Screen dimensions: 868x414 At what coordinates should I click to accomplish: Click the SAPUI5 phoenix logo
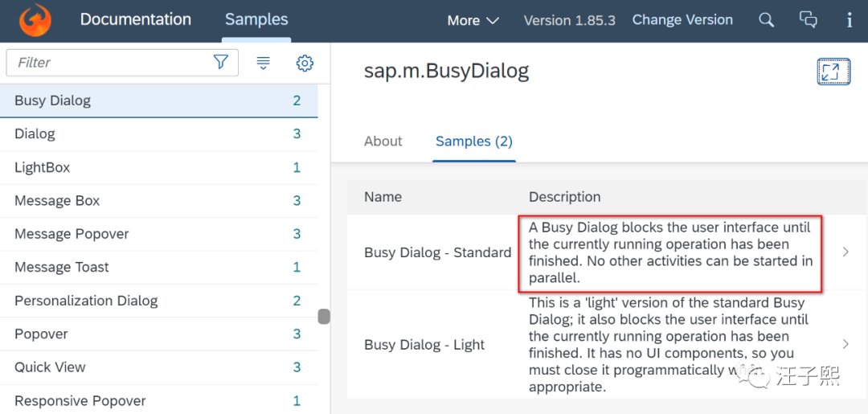[x=35, y=20]
